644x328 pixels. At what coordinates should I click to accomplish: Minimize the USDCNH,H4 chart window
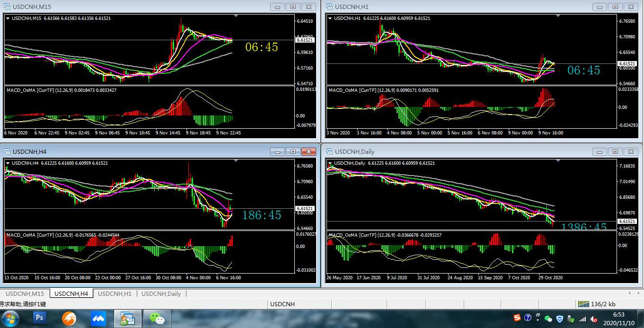coord(277,151)
